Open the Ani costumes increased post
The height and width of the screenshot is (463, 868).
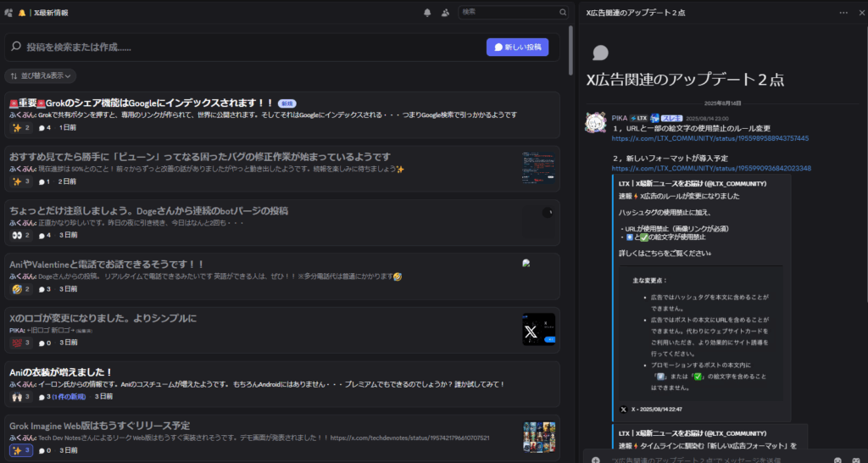click(61, 371)
